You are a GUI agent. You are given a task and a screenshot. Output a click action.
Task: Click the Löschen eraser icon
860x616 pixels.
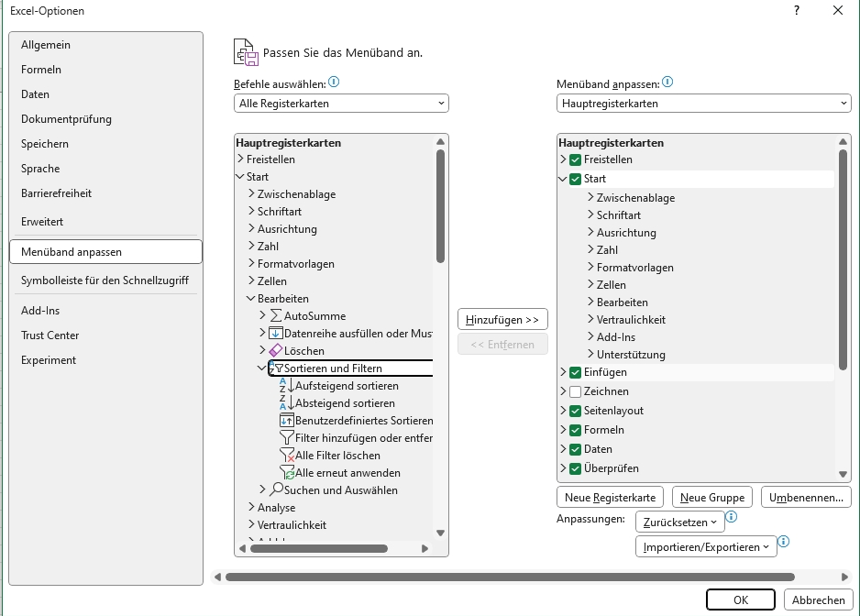(x=276, y=350)
